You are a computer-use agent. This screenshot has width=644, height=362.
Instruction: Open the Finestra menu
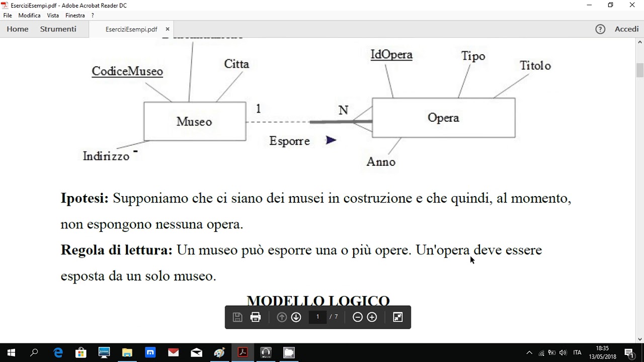coord(75,16)
